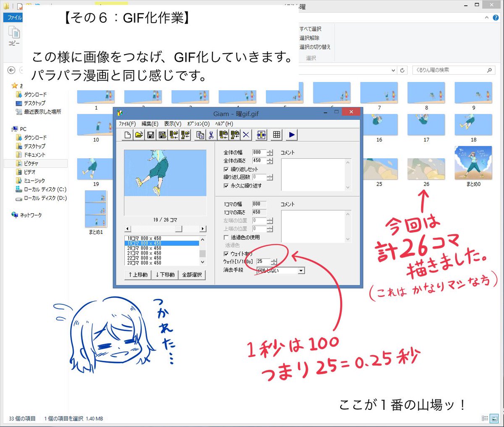Click the ウェイト value field showing 25
The height and width of the screenshot is (427, 504).
(263, 262)
